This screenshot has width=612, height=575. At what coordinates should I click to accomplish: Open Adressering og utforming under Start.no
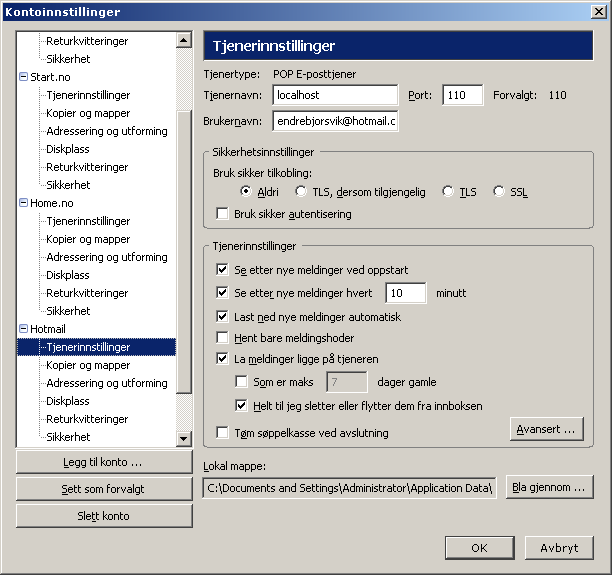pyautogui.click(x=107, y=131)
